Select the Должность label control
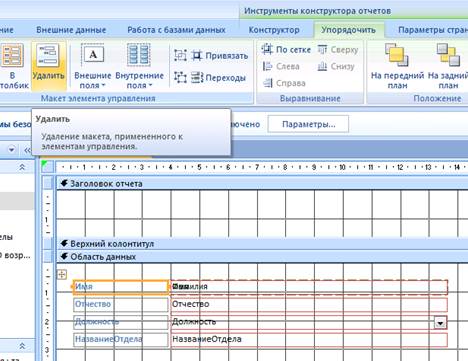This screenshot has height=361, width=468. [x=121, y=322]
